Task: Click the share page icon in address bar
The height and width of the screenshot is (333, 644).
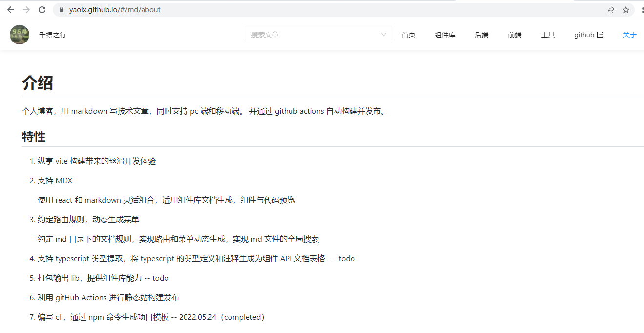Action: (x=610, y=10)
